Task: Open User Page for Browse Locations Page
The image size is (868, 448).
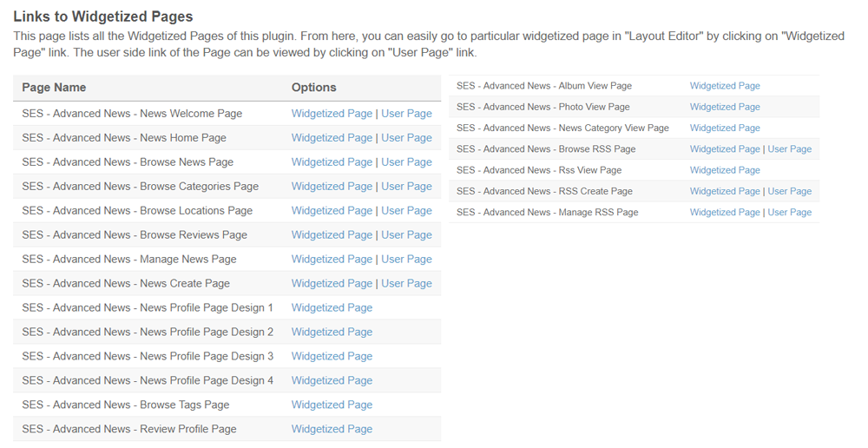Action: pyautogui.click(x=406, y=211)
